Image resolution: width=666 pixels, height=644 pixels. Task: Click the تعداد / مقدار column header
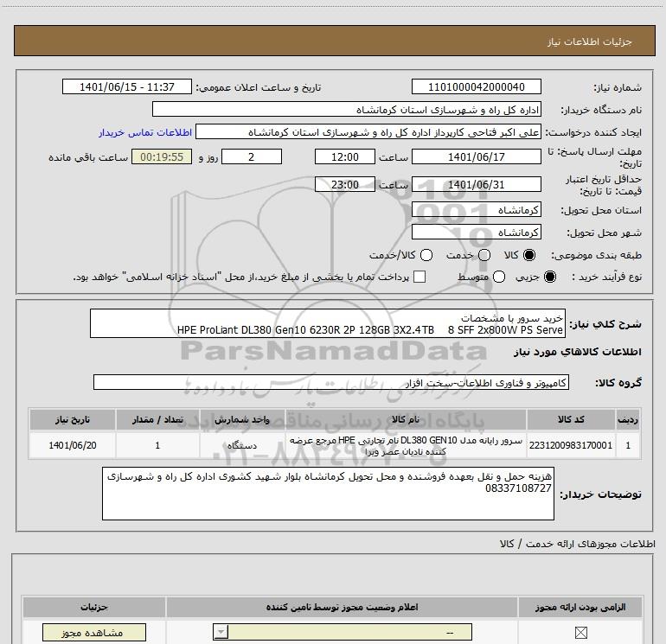point(157,419)
